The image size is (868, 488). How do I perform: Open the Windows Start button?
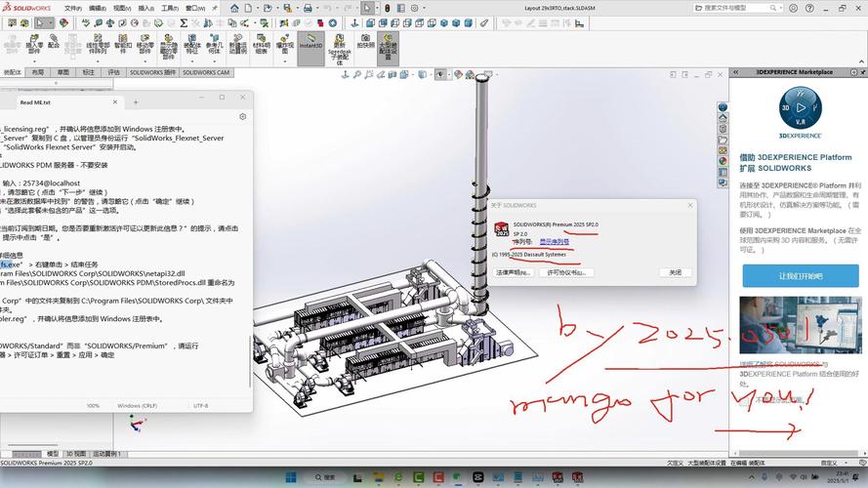pyautogui.click(x=291, y=477)
